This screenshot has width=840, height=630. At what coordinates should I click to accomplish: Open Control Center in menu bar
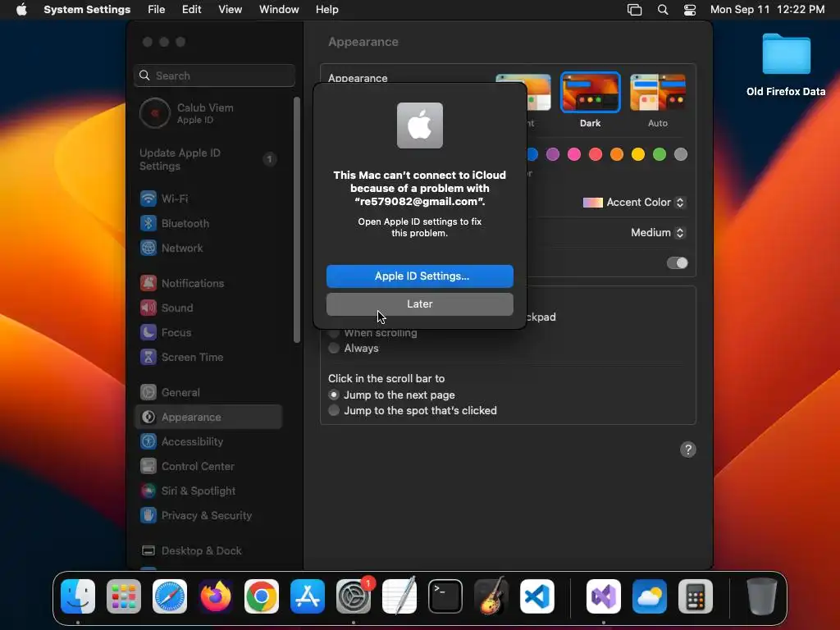[x=690, y=10]
